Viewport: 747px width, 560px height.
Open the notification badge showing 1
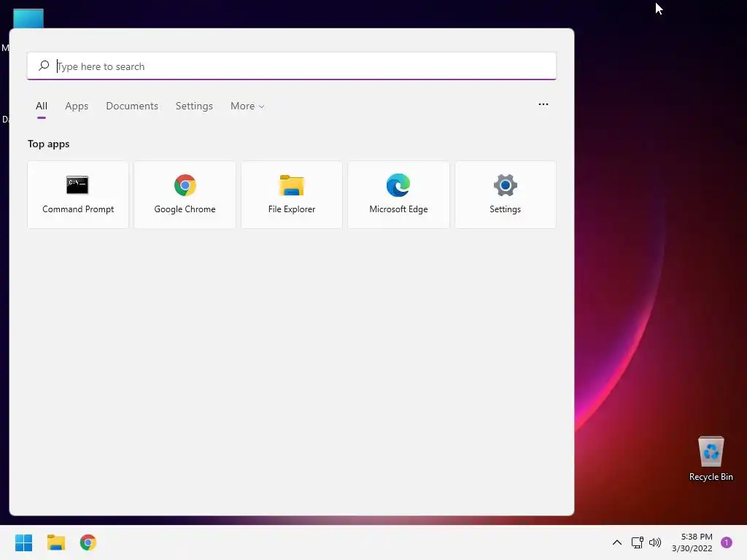coord(727,542)
